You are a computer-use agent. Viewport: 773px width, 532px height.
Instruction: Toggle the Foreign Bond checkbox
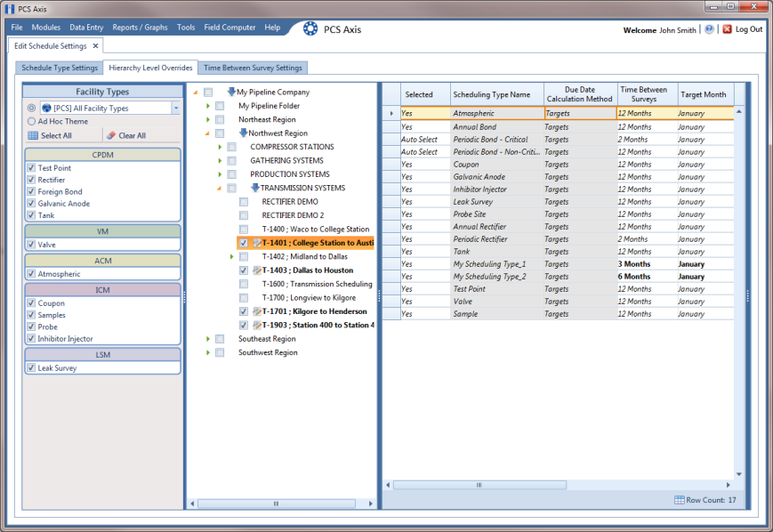point(31,191)
